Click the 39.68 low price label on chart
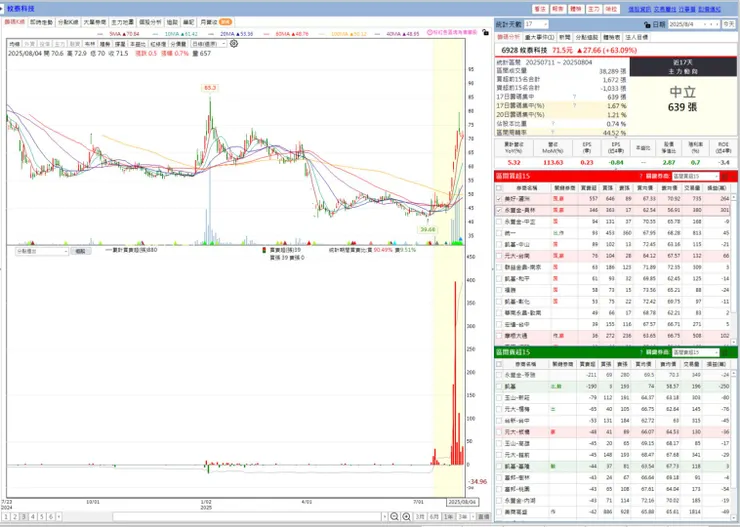 (428, 229)
